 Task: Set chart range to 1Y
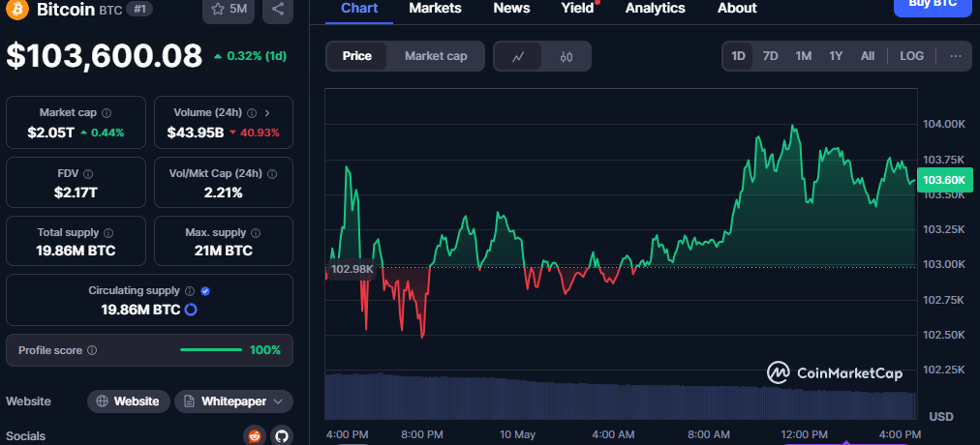[836, 56]
